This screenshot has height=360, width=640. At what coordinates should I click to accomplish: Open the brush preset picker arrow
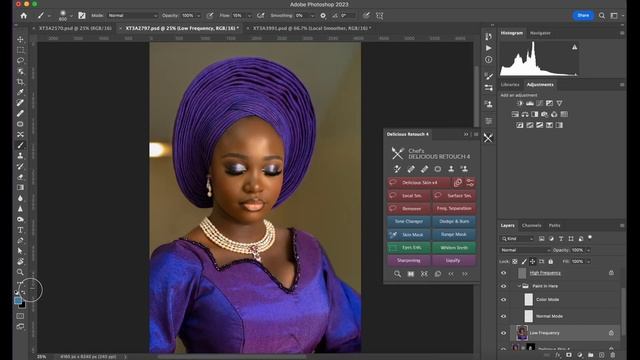(71, 16)
